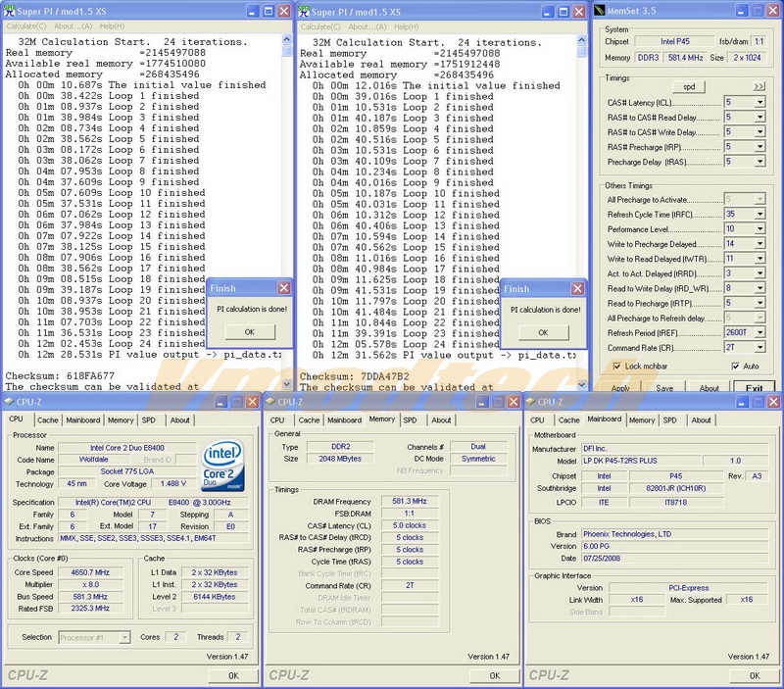Open Help(H) menu in right Super PI

[406, 27]
